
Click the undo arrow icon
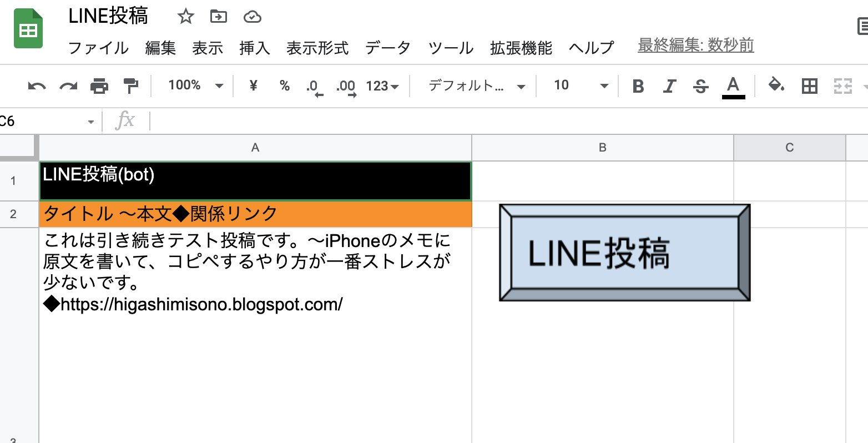pos(37,86)
